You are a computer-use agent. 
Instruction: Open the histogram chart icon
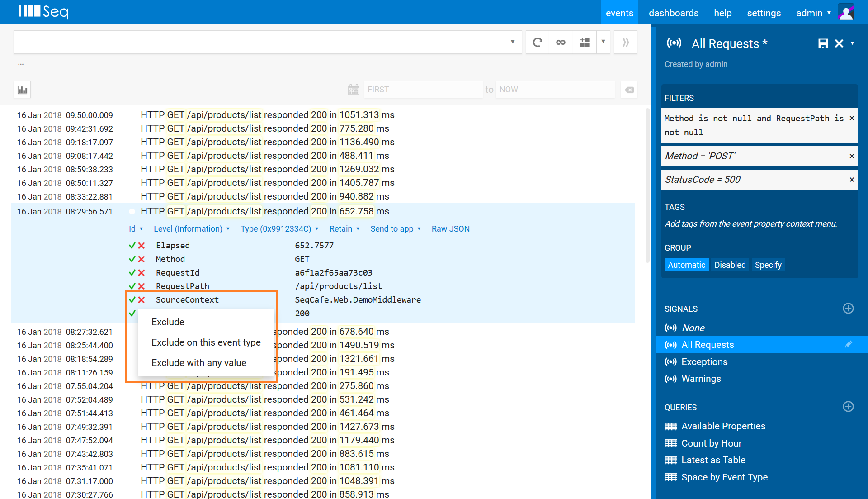pyautogui.click(x=22, y=90)
